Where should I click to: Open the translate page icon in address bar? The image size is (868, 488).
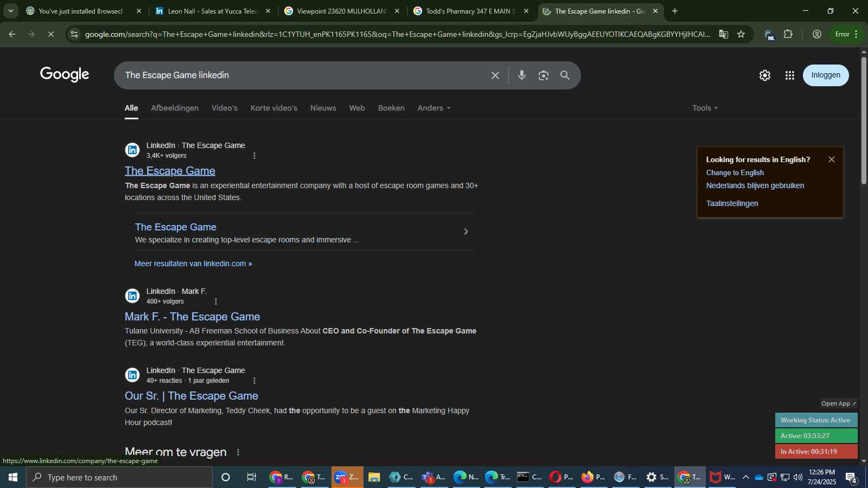click(723, 34)
